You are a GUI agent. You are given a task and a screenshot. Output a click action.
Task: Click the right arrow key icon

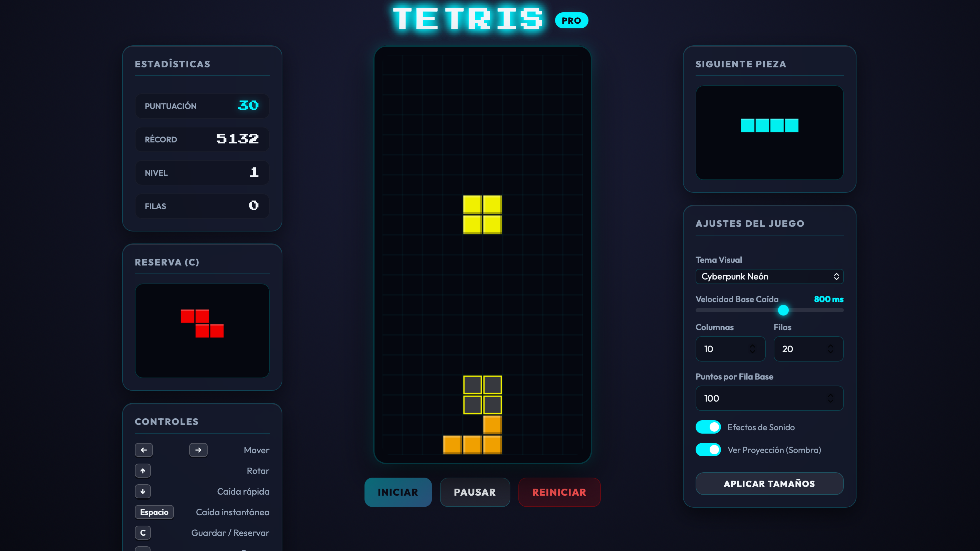coord(198,450)
